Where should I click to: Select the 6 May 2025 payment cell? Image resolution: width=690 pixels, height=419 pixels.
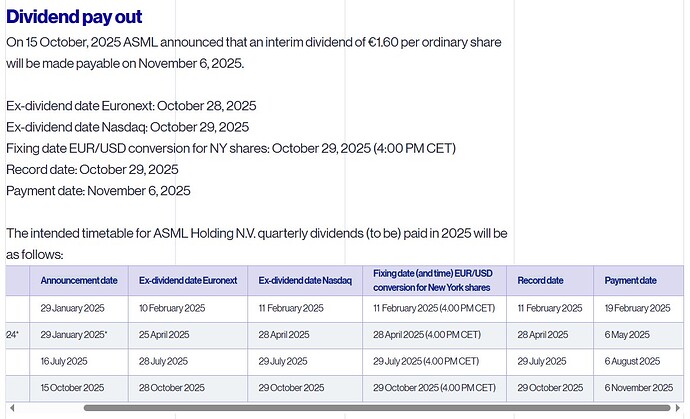coord(627,335)
